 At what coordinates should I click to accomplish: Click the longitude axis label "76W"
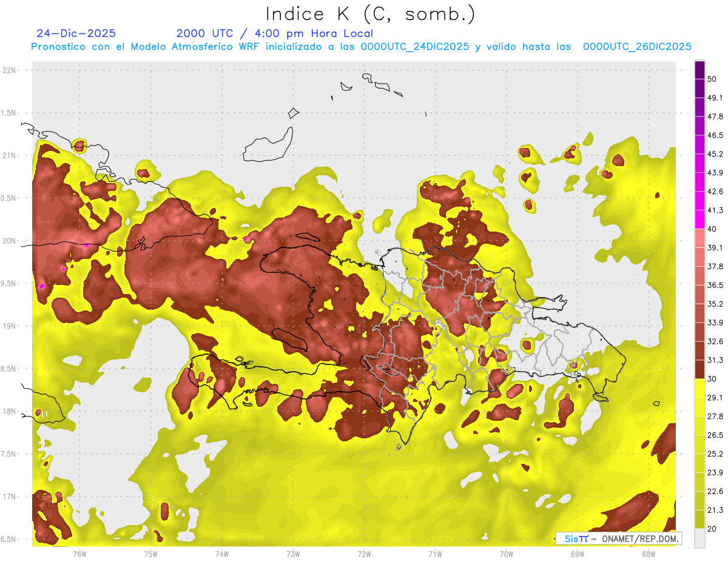(x=79, y=554)
